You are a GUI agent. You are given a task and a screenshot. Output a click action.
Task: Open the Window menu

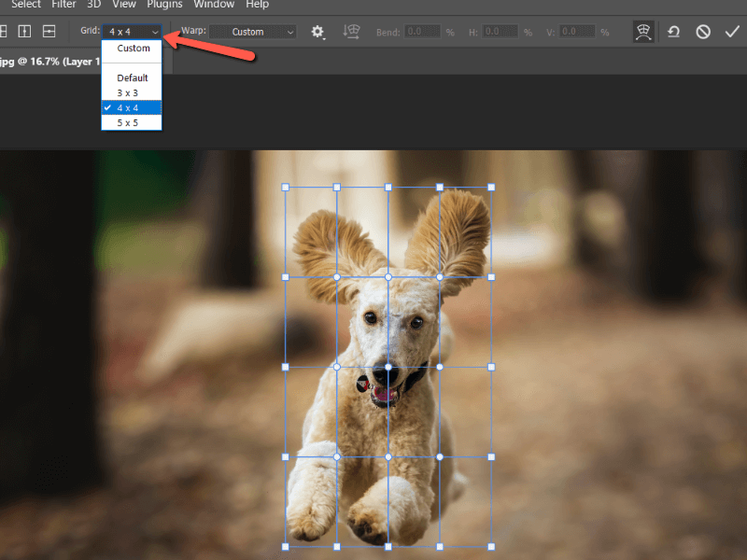[x=214, y=6]
